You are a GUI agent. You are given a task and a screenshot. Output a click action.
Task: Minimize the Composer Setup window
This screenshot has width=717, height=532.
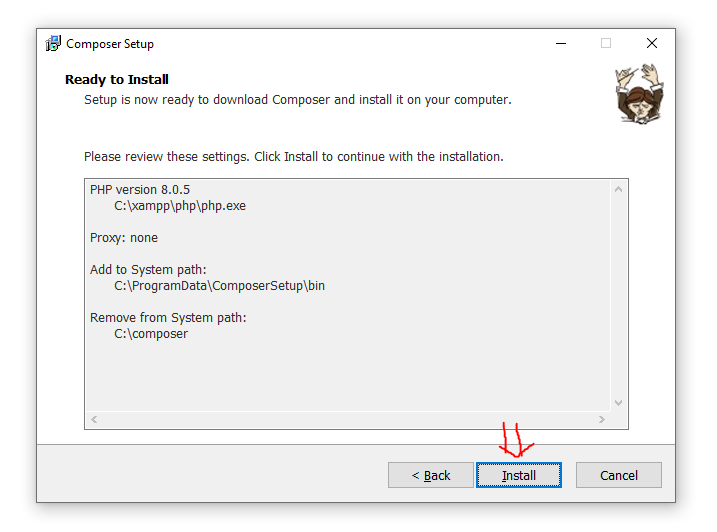coord(561,43)
